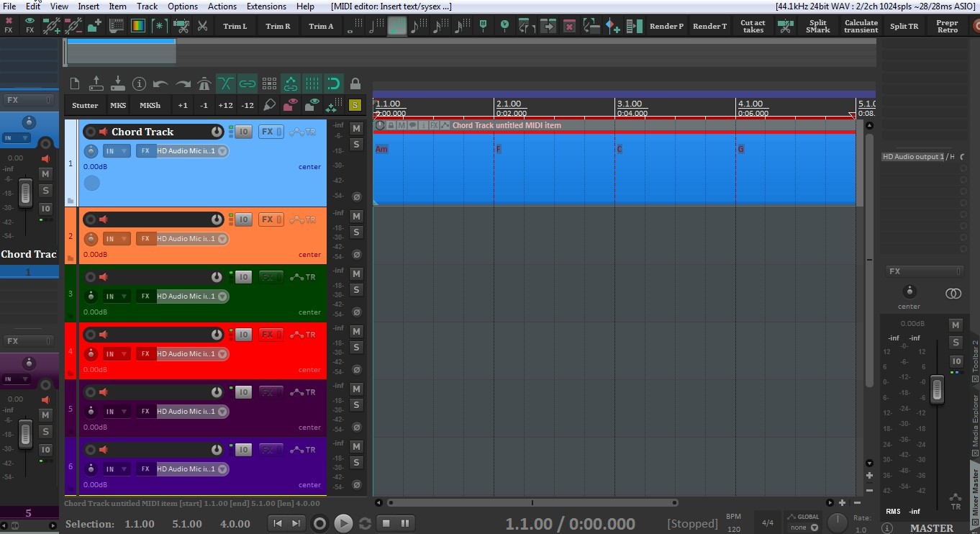
Task: Open the spectrum color rainbow tool icon
Action: pyautogui.click(x=137, y=26)
